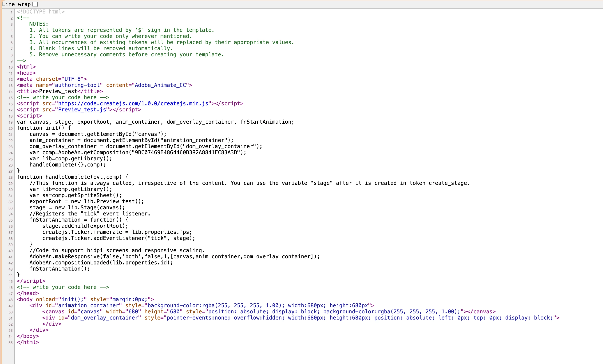Click line number 1 in gutter
This screenshot has width=603, height=364.
click(x=11, y=12)
